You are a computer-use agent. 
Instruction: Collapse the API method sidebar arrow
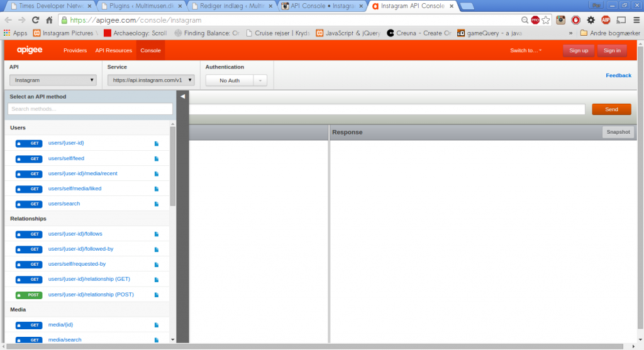pyautogui.click(x=183, y=96)
